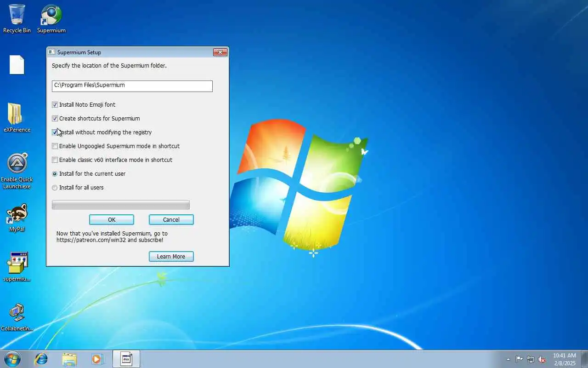
Task: Click the Supermium Setup taskbar button
Action: coord(126,359)
